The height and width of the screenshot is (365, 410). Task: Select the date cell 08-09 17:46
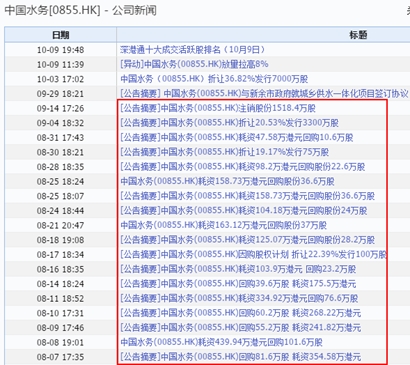[60, 328]
